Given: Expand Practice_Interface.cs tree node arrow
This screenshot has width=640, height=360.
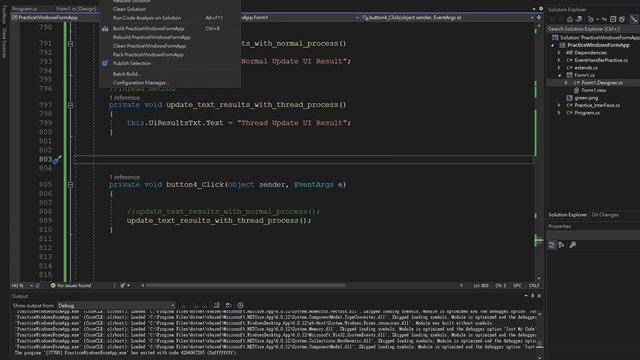Looking at the screenshot, I should point(559,105).
